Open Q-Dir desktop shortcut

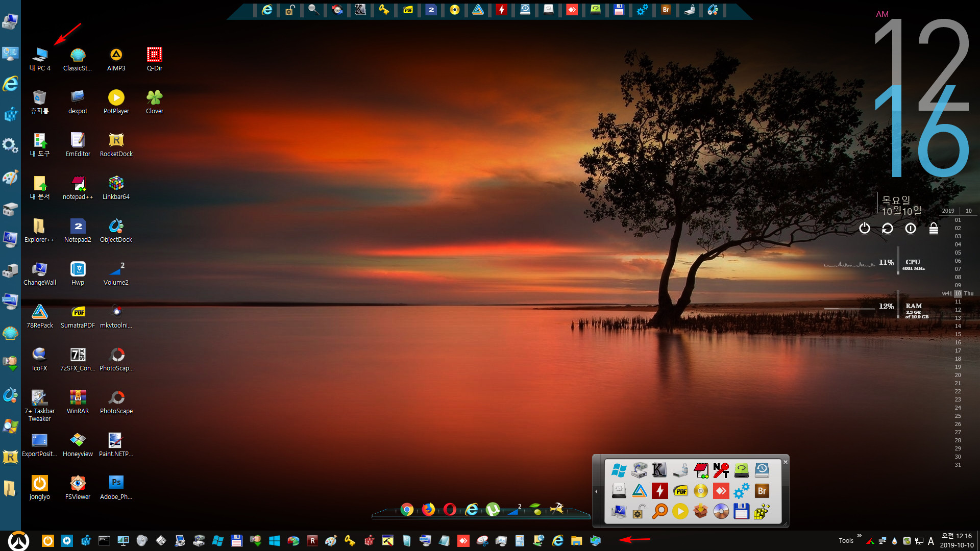pyautogui.click(x=154, y=59)
